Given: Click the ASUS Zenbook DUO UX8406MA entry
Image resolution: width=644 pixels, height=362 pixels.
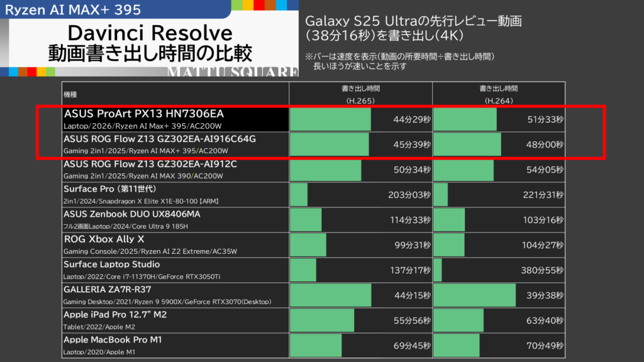Looking at the screenshot, I should pos(131,214).
